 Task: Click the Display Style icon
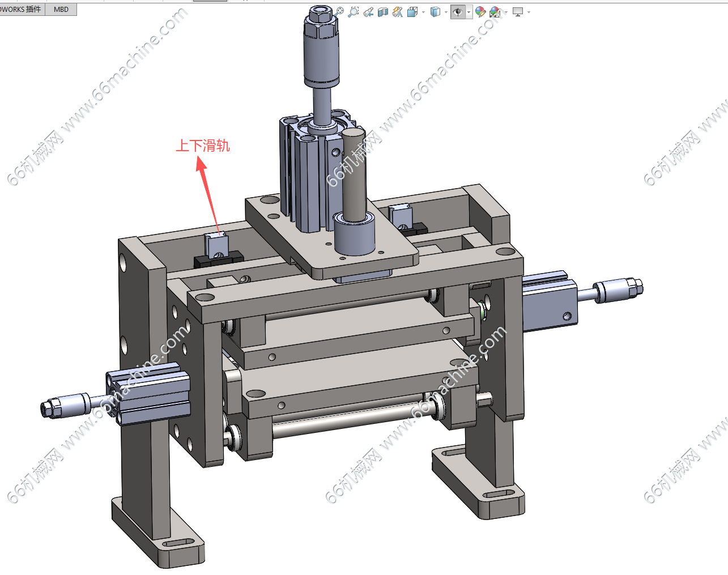click(435, 11)
